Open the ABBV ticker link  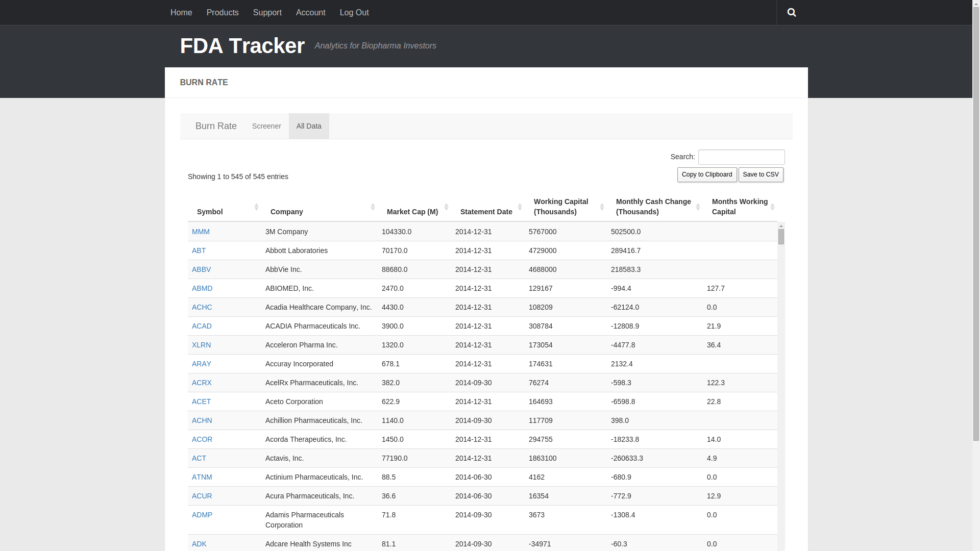click(x=201, y=269)
